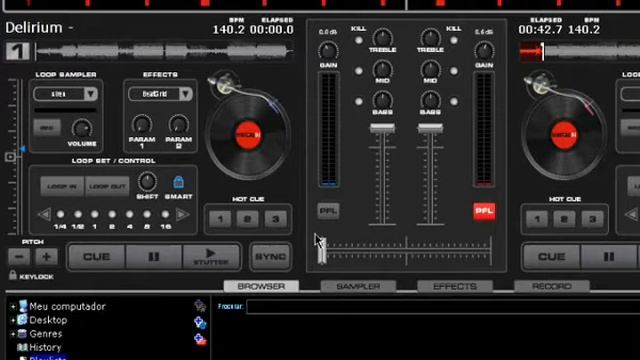
Task: Toggle the left deck Smart lock icon
Action: (x=178, y=182)
